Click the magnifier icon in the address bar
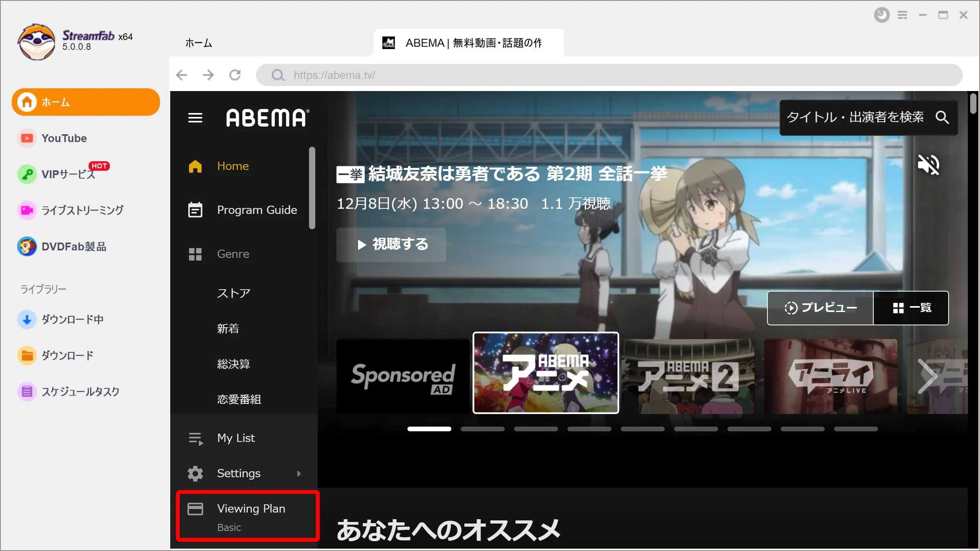Viewport: 980px width, 551px height. click(278, 75)
